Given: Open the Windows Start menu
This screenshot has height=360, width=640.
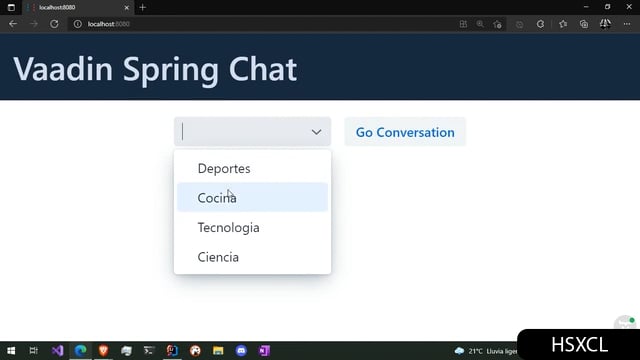Looking at the screenshot, I should (11, 351).
